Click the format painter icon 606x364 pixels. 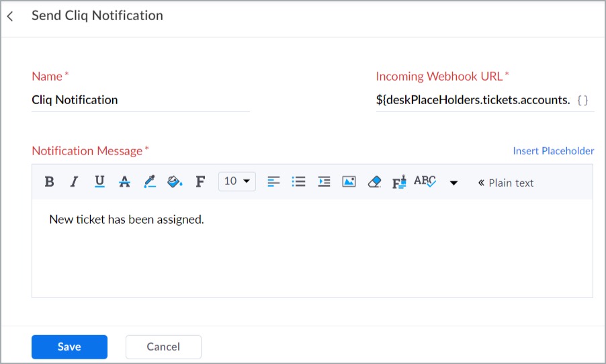coord(399,181)
